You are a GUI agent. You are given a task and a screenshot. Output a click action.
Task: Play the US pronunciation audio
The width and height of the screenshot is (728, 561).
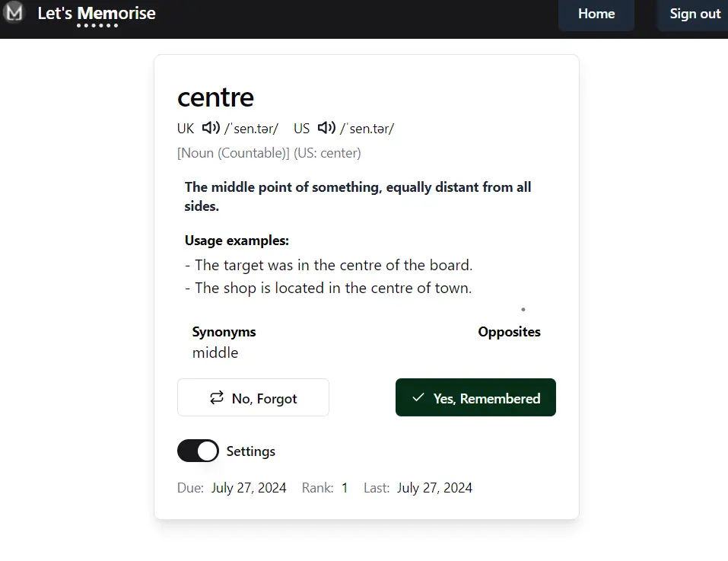click(326, 128)
